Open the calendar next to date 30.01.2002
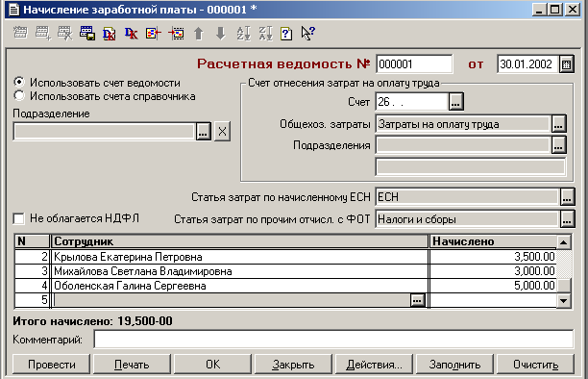Screen dimensions: 588x379 pos(566,64)
